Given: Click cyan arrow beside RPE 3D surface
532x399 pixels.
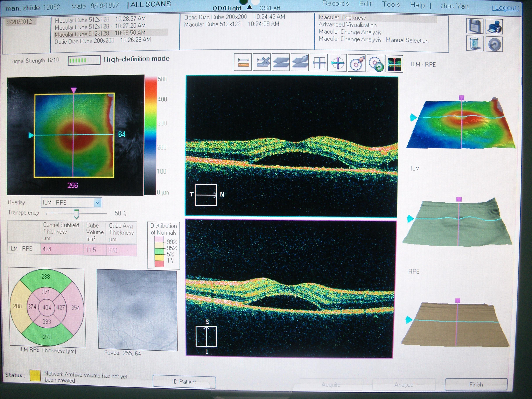Looking at the screenshot, I should pos(409,320).
